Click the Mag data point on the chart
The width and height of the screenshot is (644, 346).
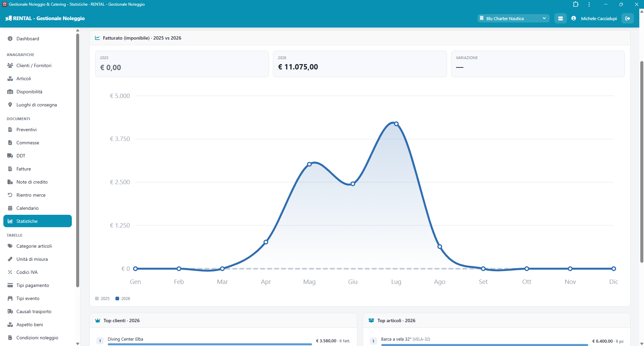pos(309,164)
